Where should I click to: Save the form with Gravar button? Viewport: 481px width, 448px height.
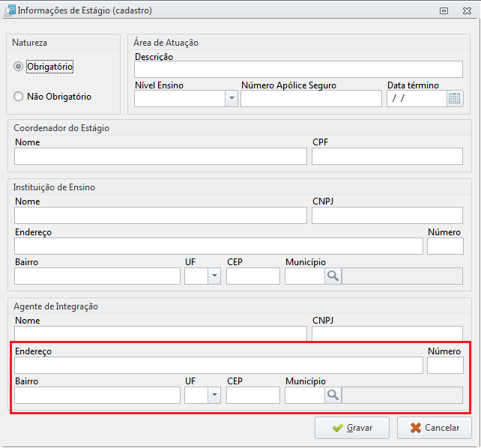352,428
